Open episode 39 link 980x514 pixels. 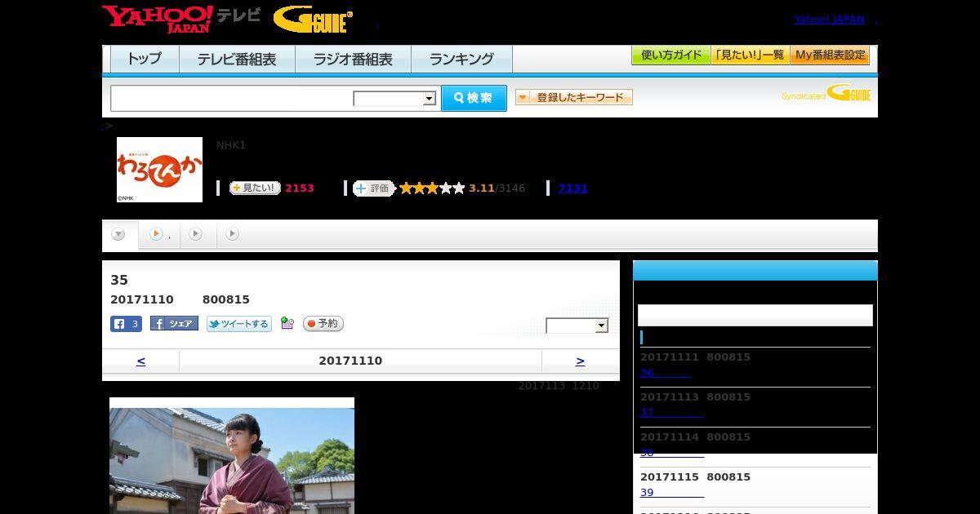coord(672,493)
